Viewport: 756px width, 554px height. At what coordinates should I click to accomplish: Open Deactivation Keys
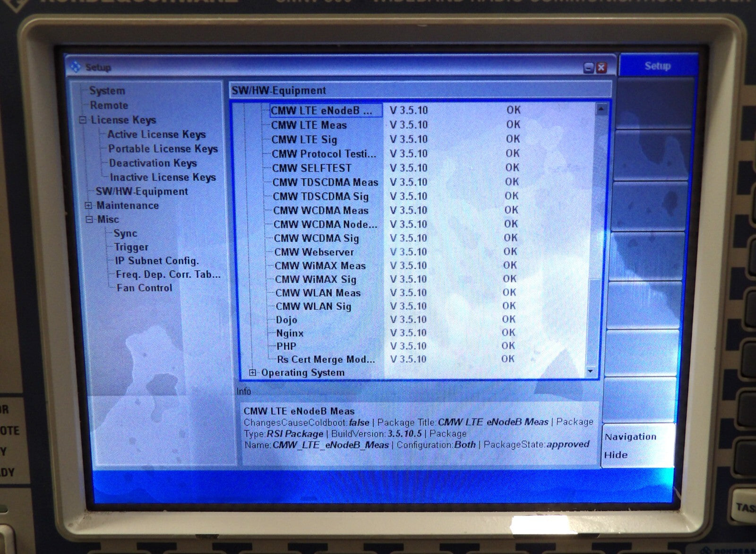pyautogui.click(x=153, y=163)
